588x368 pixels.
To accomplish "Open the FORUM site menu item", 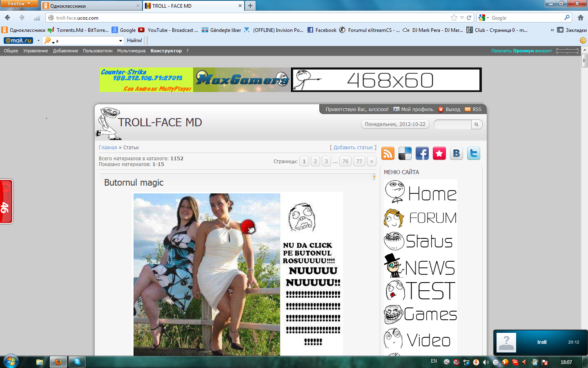I will (x=421, y=218).
